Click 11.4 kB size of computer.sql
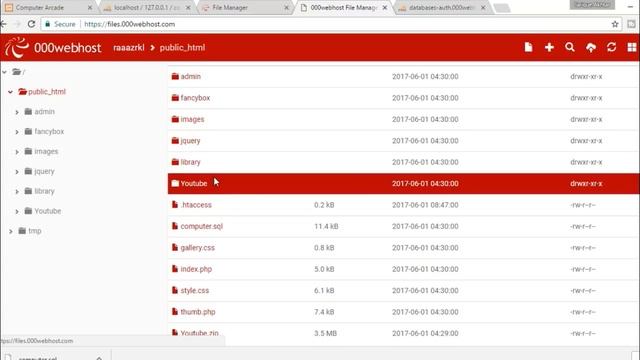The height and width of the screenshot is (360, 640). pyautogui.click(x=326, y=226)
